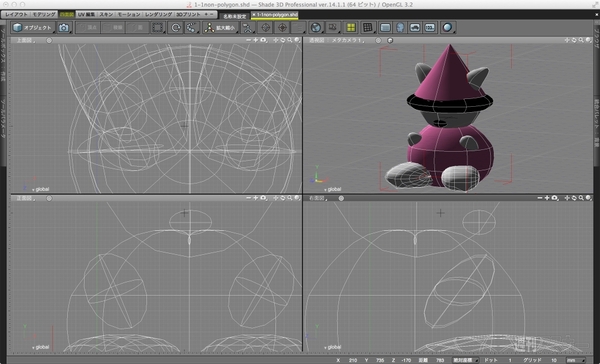Click the second red crosshair target icon
This screenshot has height=364, width=600.
(282, 28)
